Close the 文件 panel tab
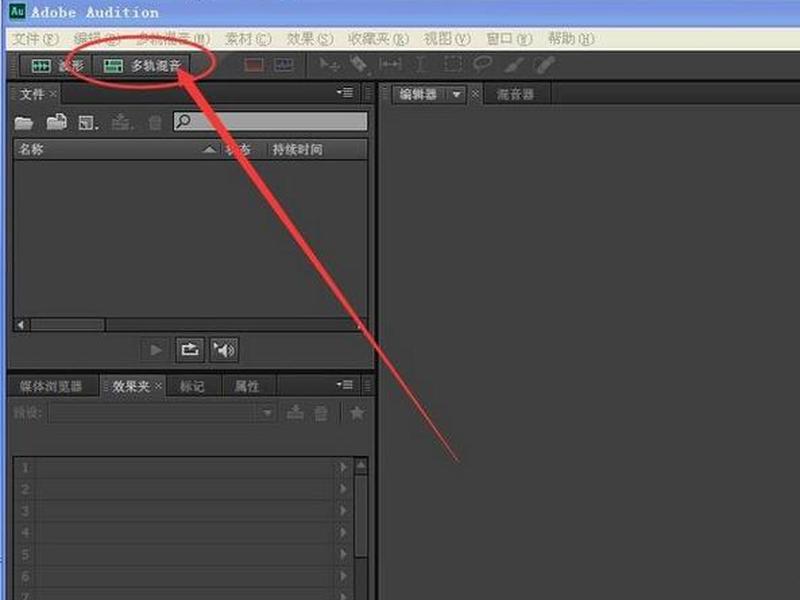This screenshot has height=600, width=800. (x=53, y=94)
